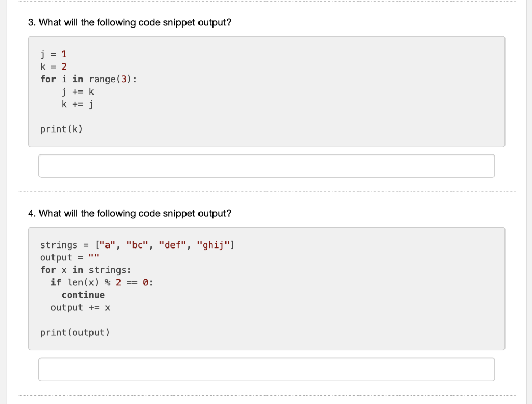532x404 pixels.
Task: Click the 'k += j' statement
Action: pyautogui.click(x=78, y=104)
